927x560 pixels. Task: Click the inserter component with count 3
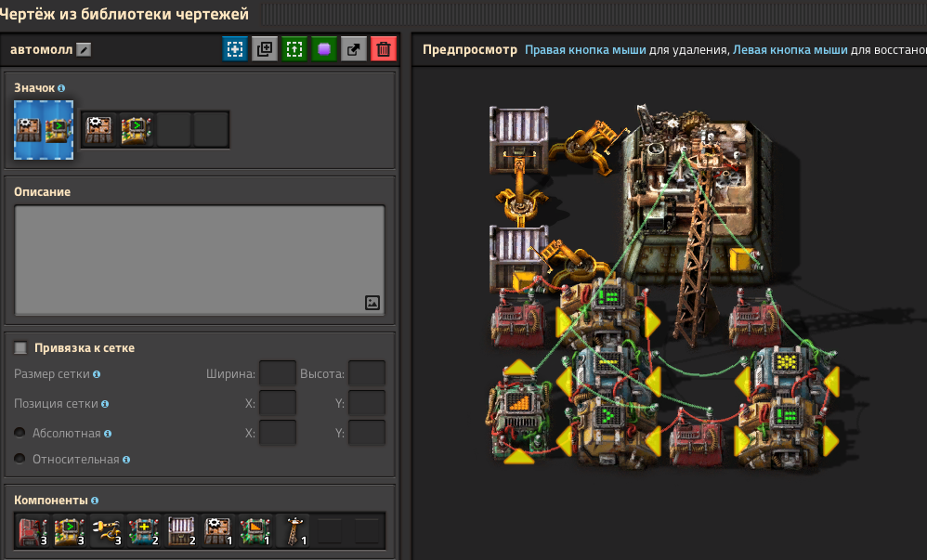click(x=107, y=531)
